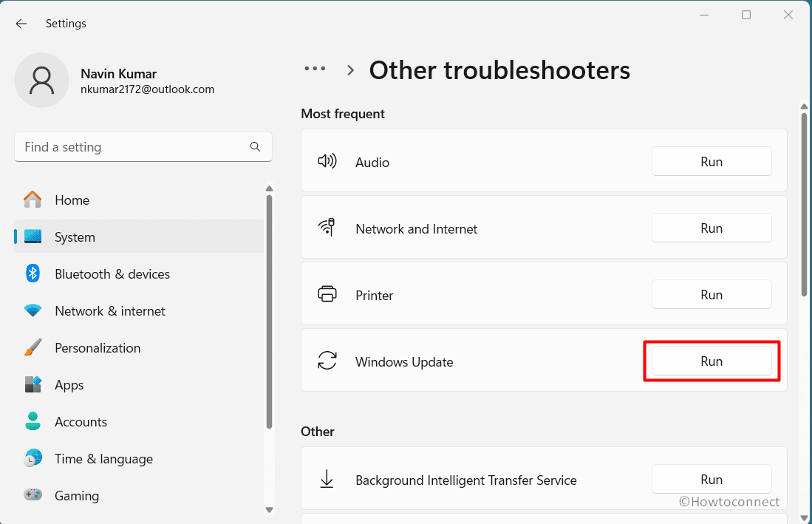Click the Personalization paintbrush icon
The height and width of the screenshot is (524, 812).
(x=33, y=347)
